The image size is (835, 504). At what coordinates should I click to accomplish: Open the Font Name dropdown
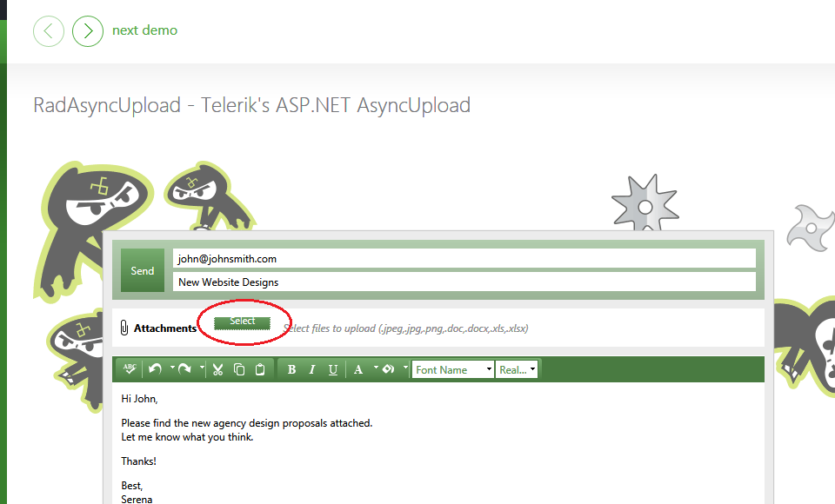tap(452, 369)
